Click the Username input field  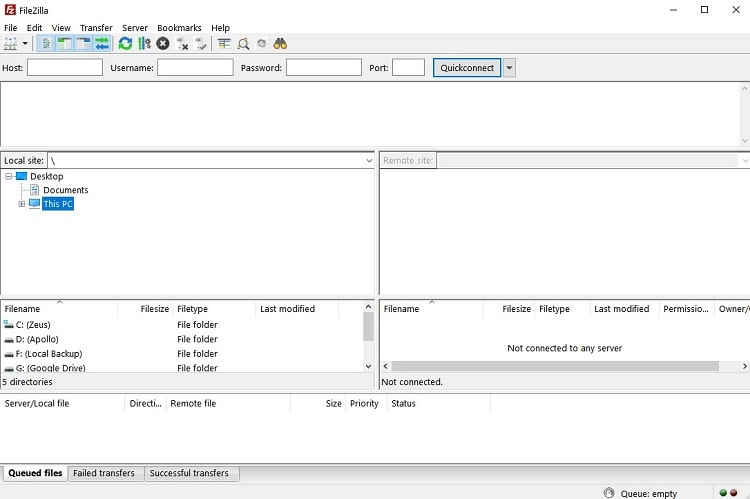coord(195,67)
